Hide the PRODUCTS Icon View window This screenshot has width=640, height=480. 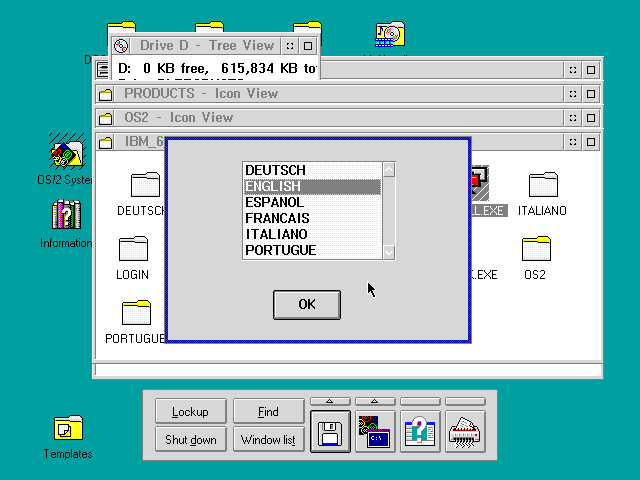point(573,94)
